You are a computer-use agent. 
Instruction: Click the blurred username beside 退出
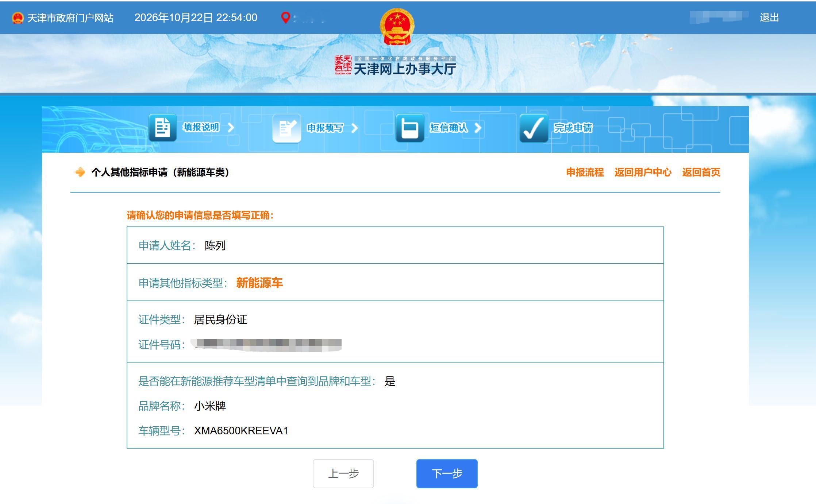coord(719,17)
